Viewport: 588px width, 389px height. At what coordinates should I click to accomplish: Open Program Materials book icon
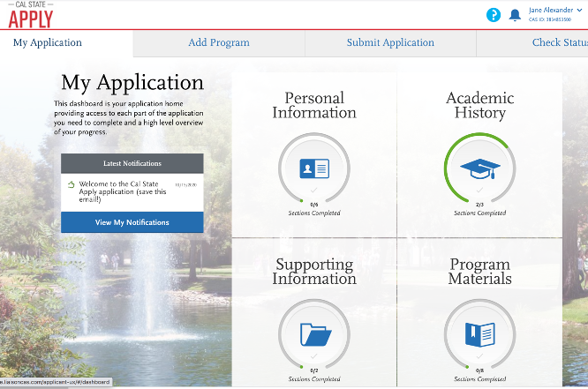tap(480, 334)
